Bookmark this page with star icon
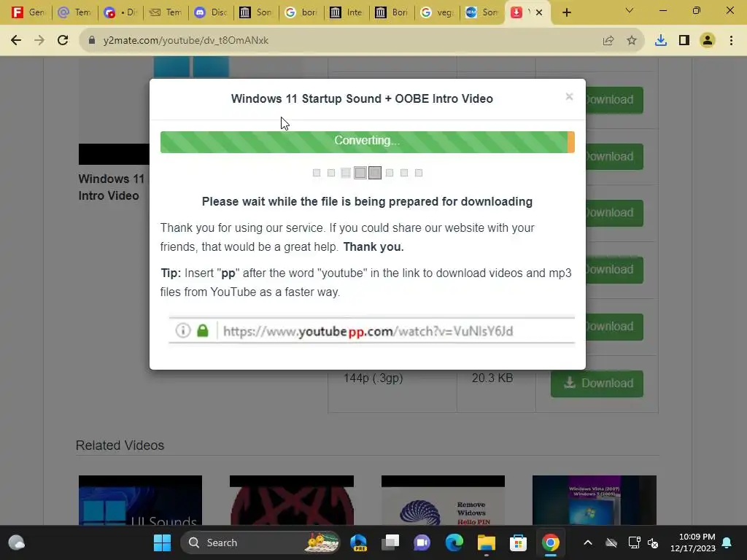Viewport: 747px width, 560px height. (x=632, y=41)
